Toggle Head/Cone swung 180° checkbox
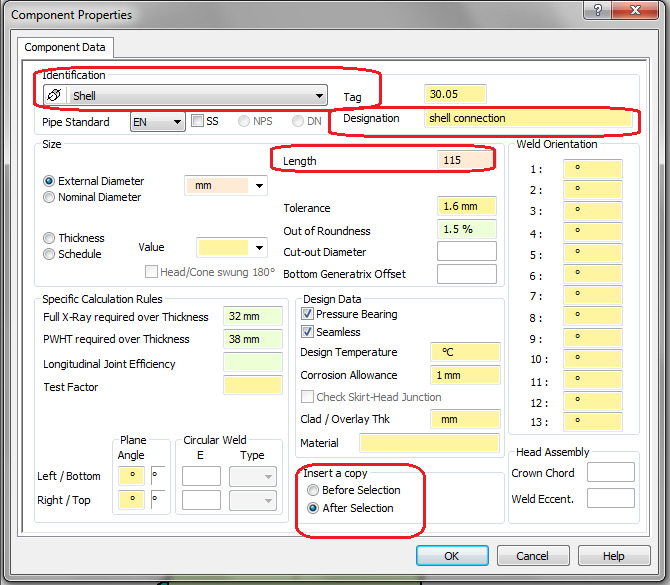670x585 pixels. click(x=151, y=272)
